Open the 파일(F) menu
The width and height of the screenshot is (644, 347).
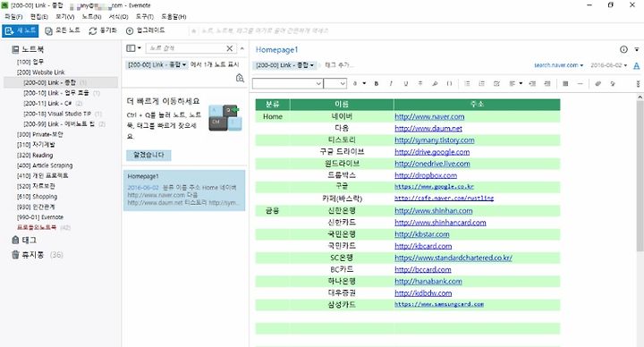(13, 17)
